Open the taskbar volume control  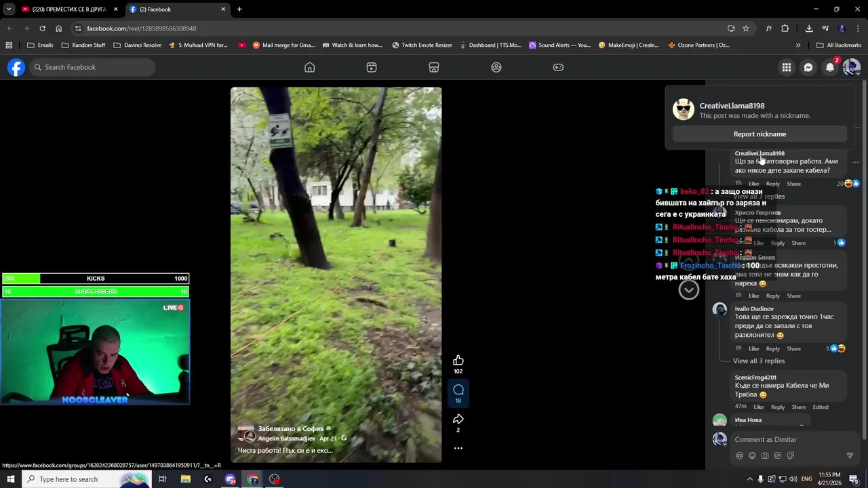pos(793,479)
